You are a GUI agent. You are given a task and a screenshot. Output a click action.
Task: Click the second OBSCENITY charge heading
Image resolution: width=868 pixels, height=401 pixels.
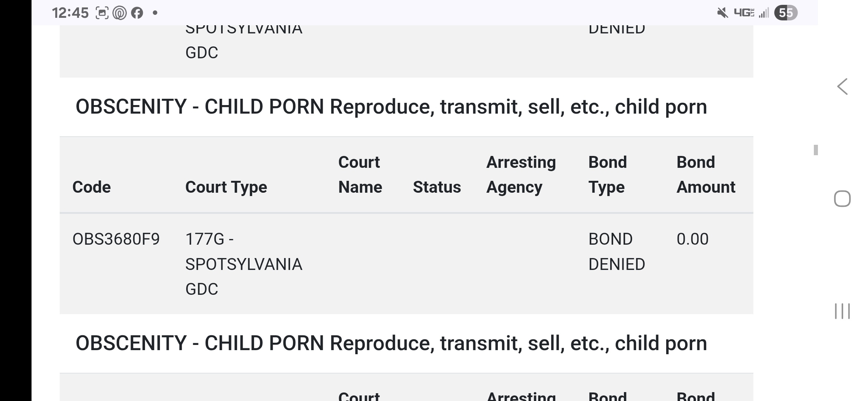[391, 343]
